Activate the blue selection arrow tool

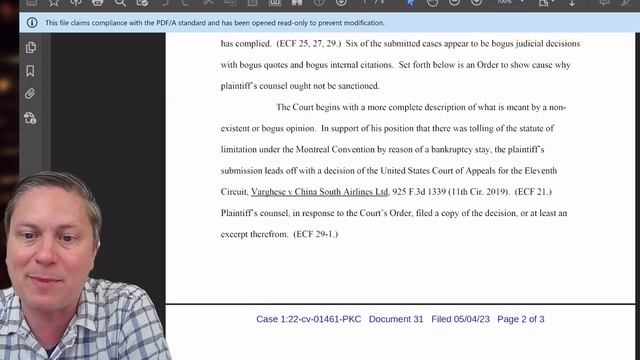(410, 2)
